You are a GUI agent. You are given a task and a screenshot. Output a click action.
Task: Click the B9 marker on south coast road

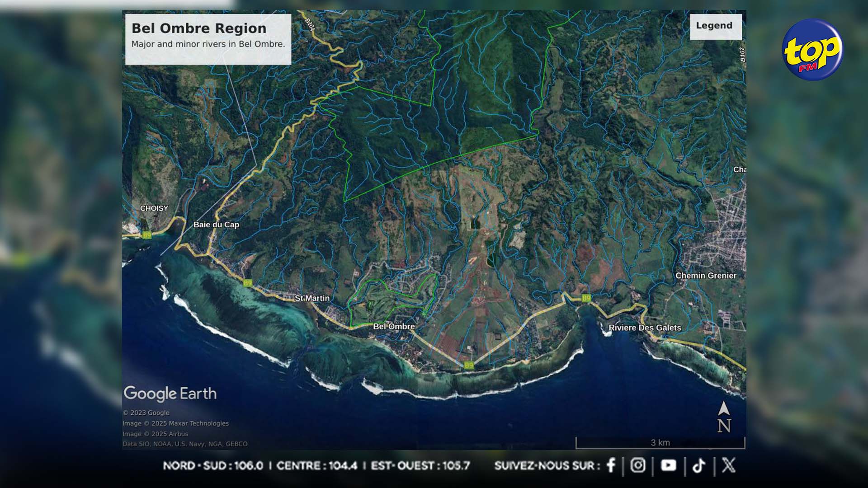(x=469, y=365)
